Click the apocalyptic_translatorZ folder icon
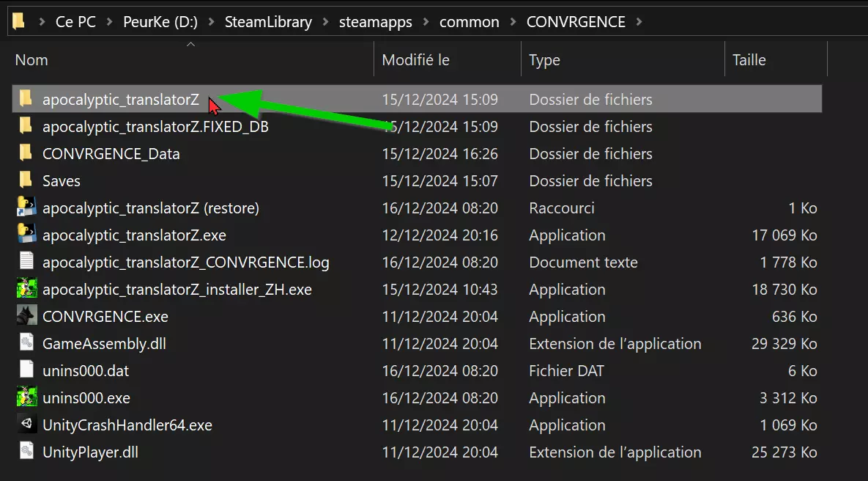This screenshot has width=868, height=481. pyautogui.click(x=26, y=99)
